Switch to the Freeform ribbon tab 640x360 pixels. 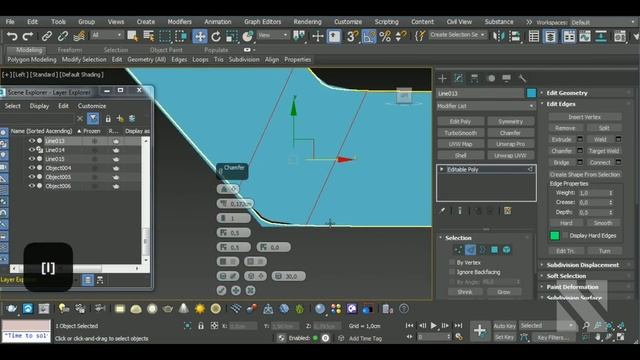(70, 50)
